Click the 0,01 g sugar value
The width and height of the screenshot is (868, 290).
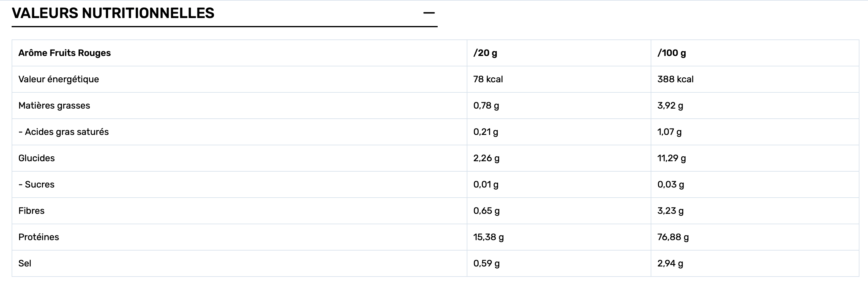pos(485,184)
